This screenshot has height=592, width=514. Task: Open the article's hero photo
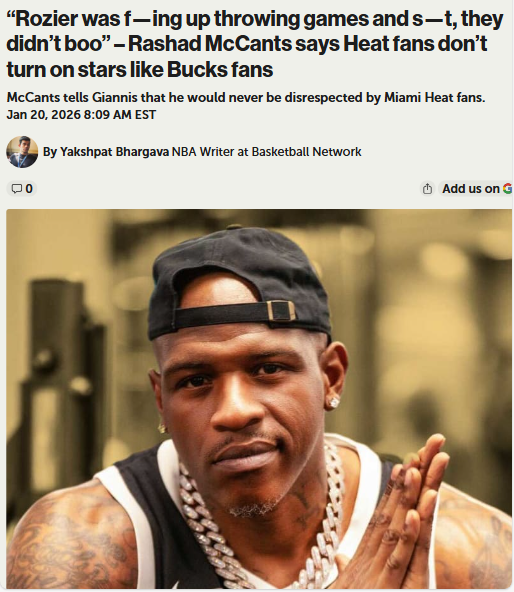coord(259,399)
